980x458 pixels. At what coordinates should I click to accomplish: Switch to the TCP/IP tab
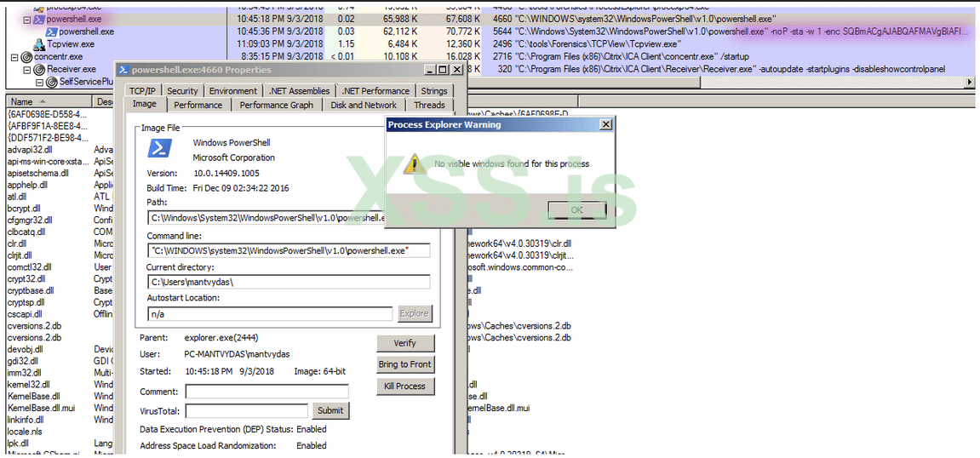(x=142, y=90)
